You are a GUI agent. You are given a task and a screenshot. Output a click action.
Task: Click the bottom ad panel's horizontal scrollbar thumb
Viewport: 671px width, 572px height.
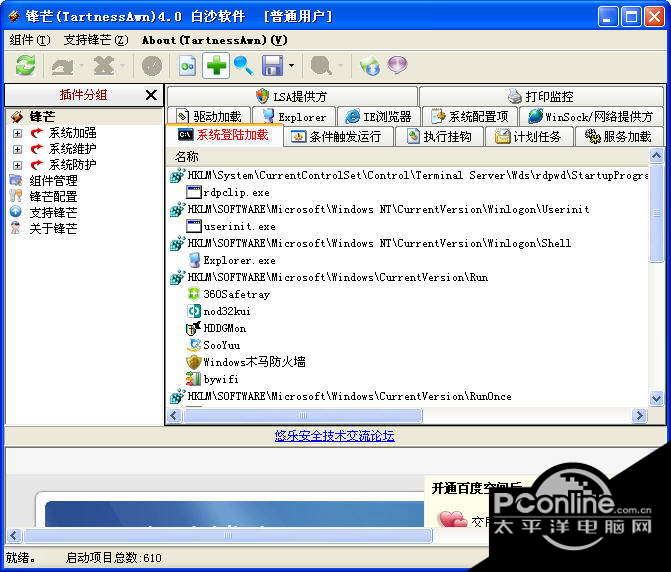228,535
